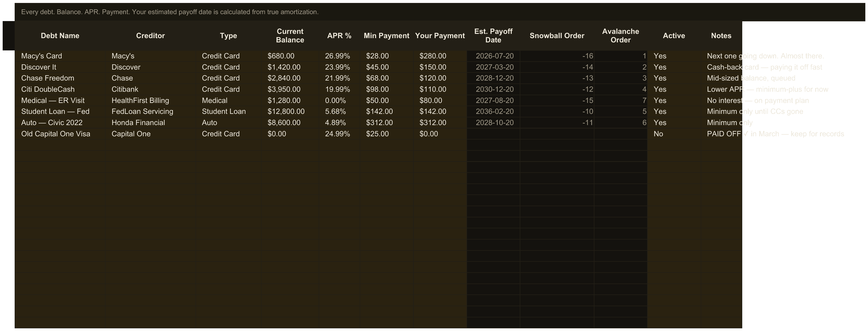868x331 pixels.
Task: Click the Student Loan type cell
Action: pyautogui.click(x=229, y=112)
